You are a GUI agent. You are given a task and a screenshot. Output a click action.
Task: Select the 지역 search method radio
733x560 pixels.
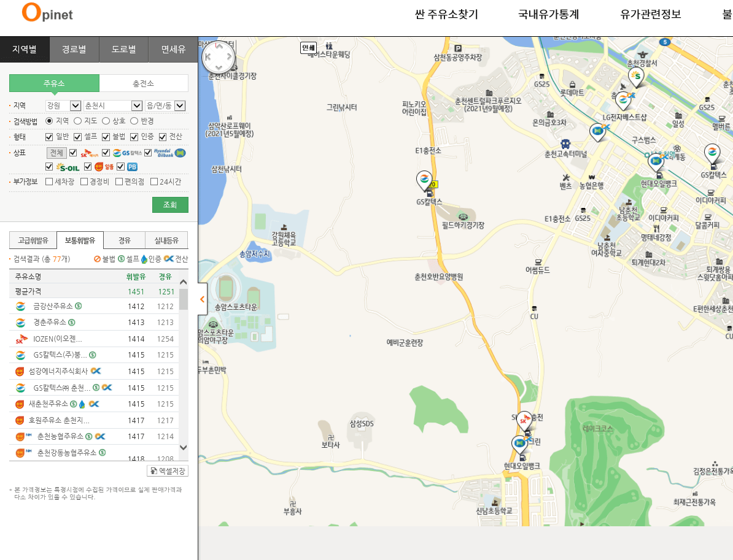pos(49,121)
